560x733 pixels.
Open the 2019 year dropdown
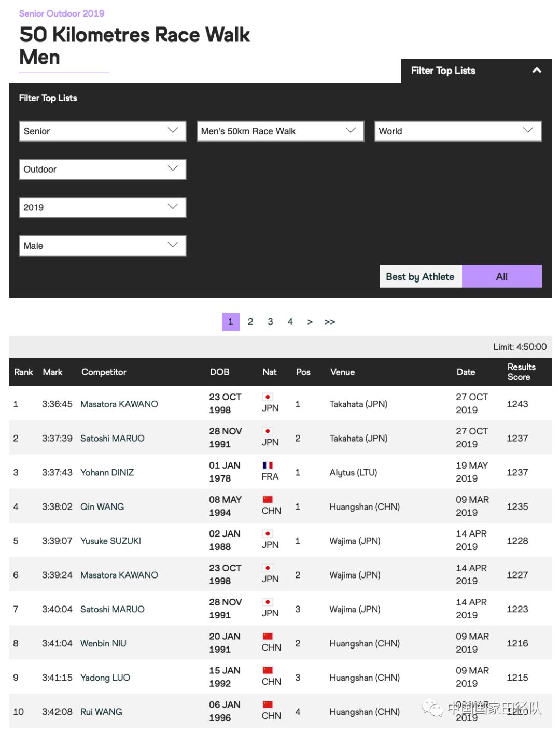(x=103, y=207)
